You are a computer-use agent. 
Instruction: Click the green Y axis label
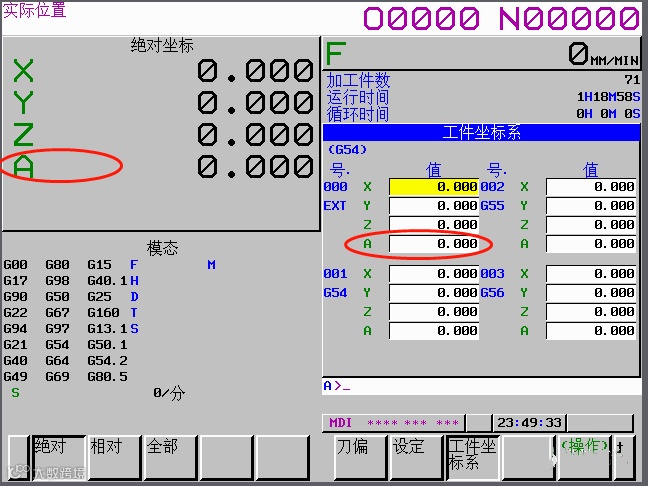[23, 102]
